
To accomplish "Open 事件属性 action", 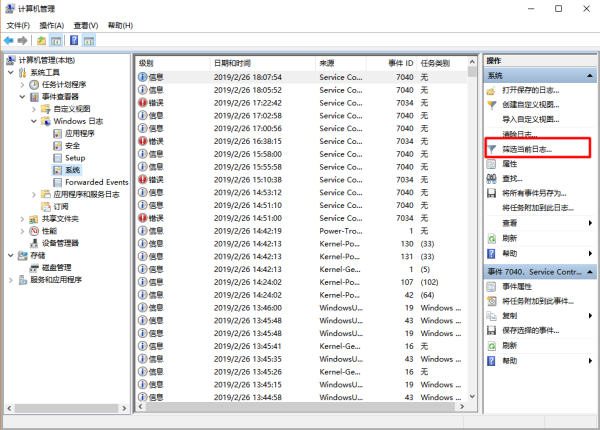I will click(x=517, y=287).
